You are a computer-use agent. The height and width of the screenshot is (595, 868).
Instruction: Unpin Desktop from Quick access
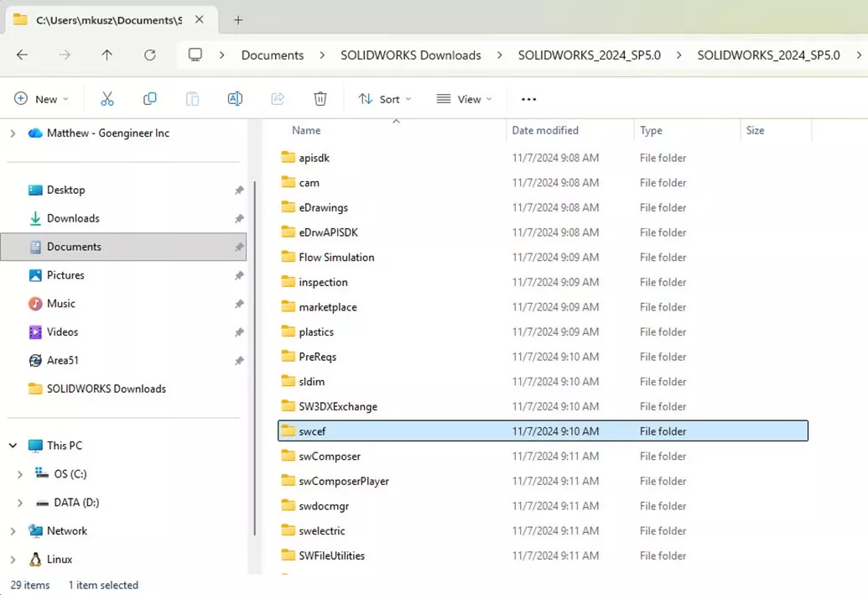click(239, 190)
